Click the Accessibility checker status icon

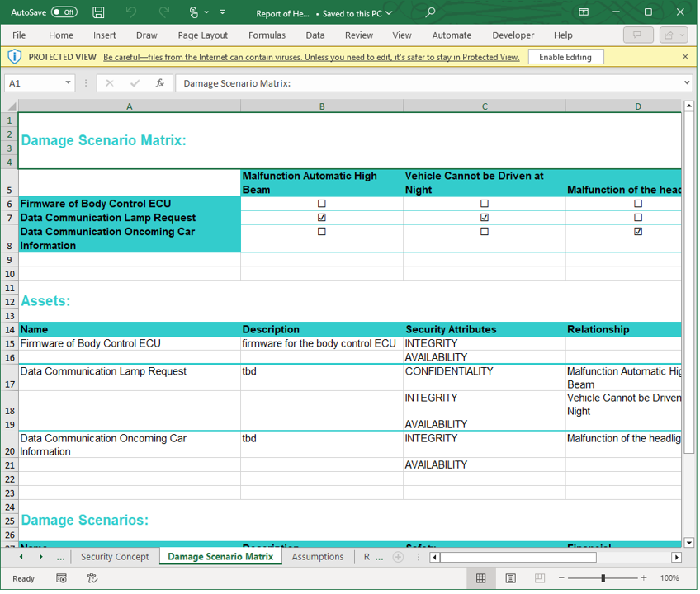pyautogui.click(x=92, y=578)
